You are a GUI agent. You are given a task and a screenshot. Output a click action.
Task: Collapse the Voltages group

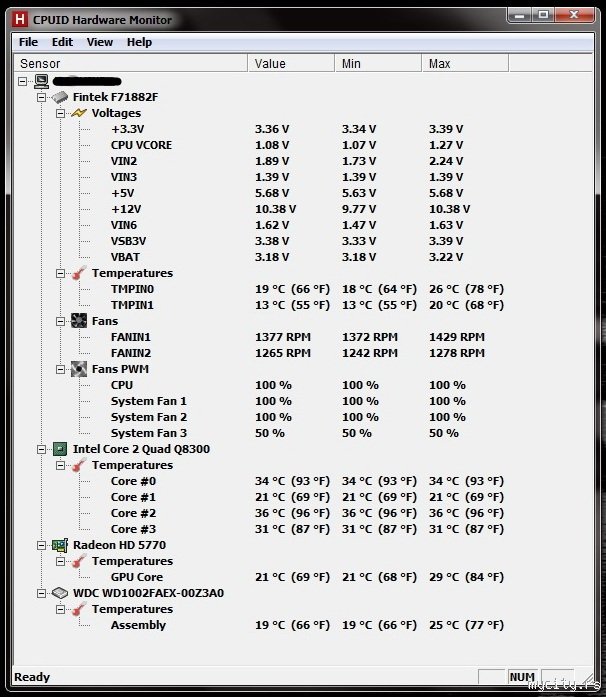pos(60,113)
